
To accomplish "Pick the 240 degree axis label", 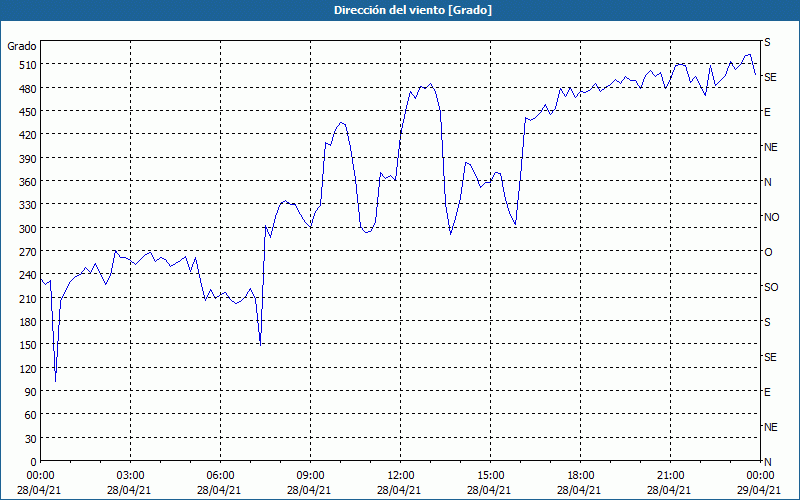I will point(29,276).
